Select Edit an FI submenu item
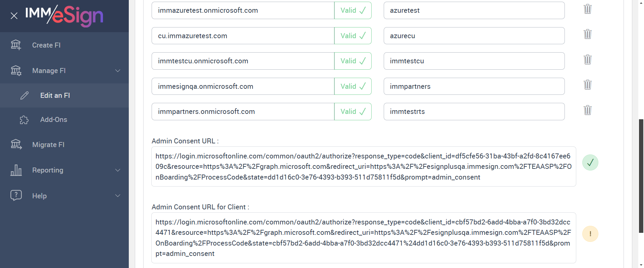 click(55, 95)
